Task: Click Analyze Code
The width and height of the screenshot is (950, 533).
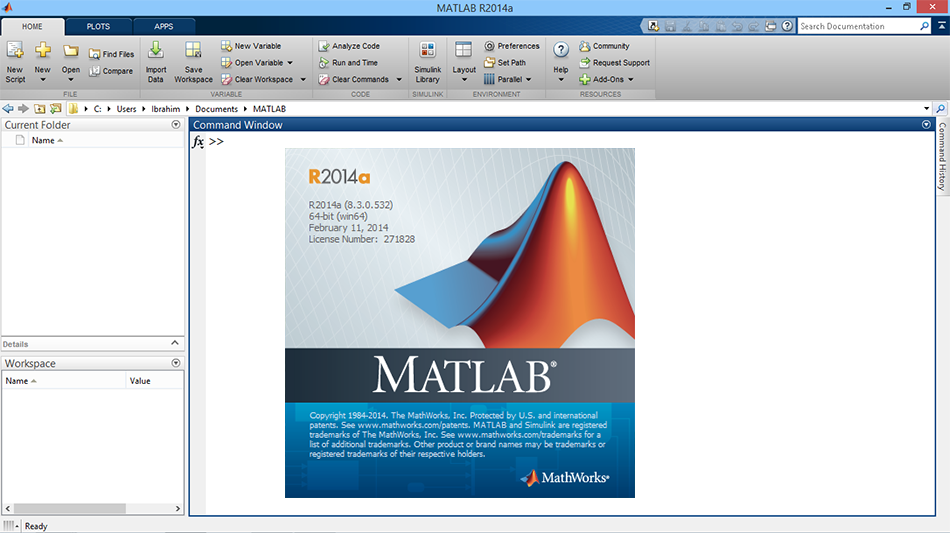Action: pyautogui.click(x=349, y=46)
